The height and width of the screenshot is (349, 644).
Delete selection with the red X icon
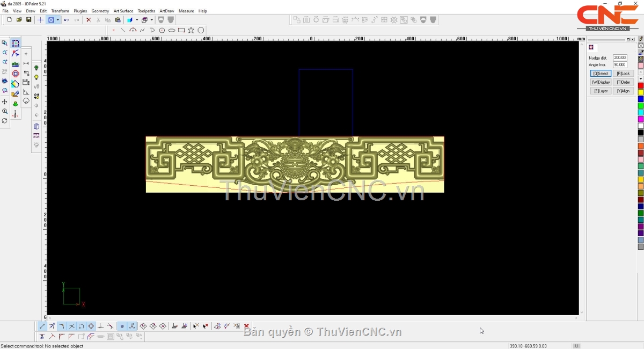89,20
